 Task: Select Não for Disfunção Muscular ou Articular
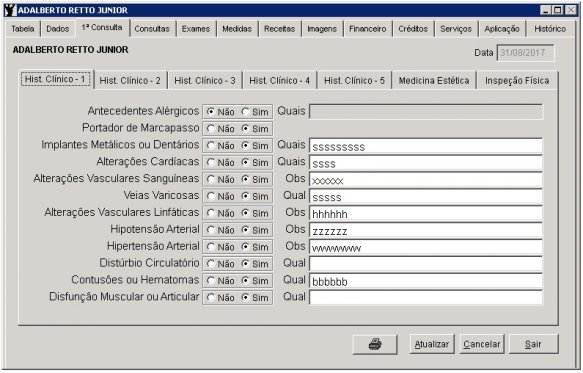point(220,298)
